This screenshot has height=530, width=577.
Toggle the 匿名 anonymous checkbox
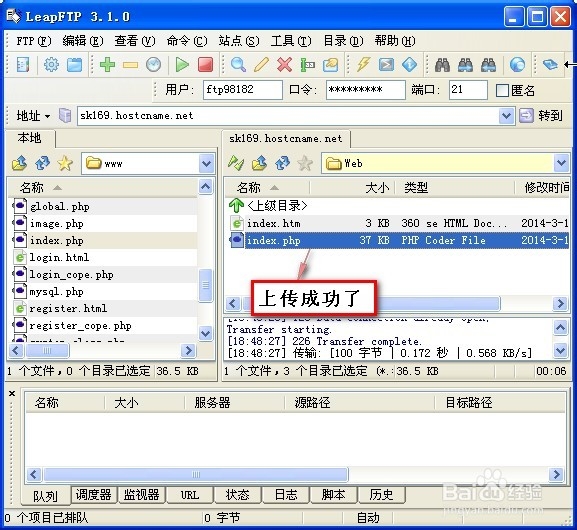[x=502, y=90]
